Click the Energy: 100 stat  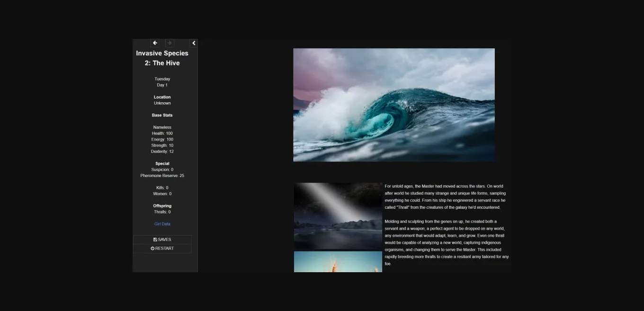coord(162,140)
